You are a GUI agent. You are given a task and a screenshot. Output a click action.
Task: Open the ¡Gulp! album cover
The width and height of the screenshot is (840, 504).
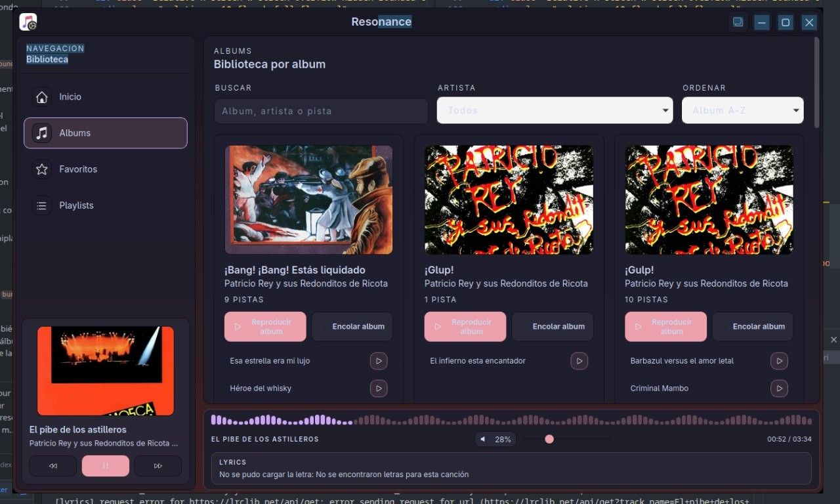point(709,199)
